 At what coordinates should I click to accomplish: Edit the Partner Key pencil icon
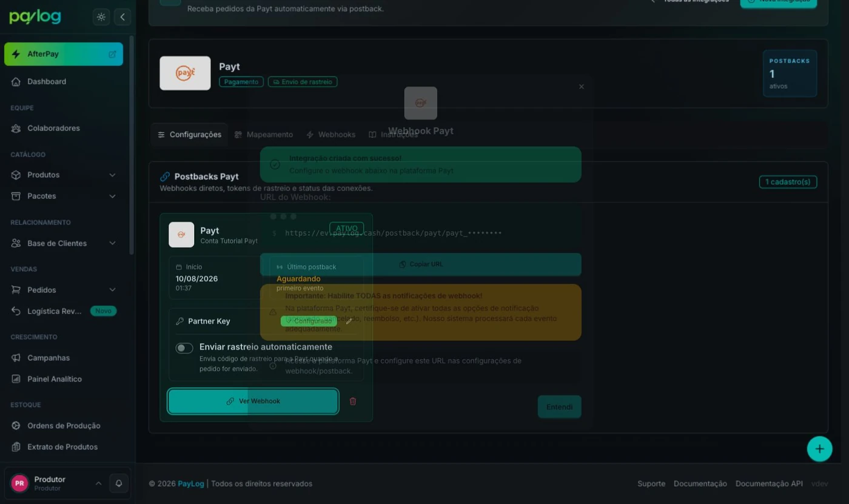349,321
